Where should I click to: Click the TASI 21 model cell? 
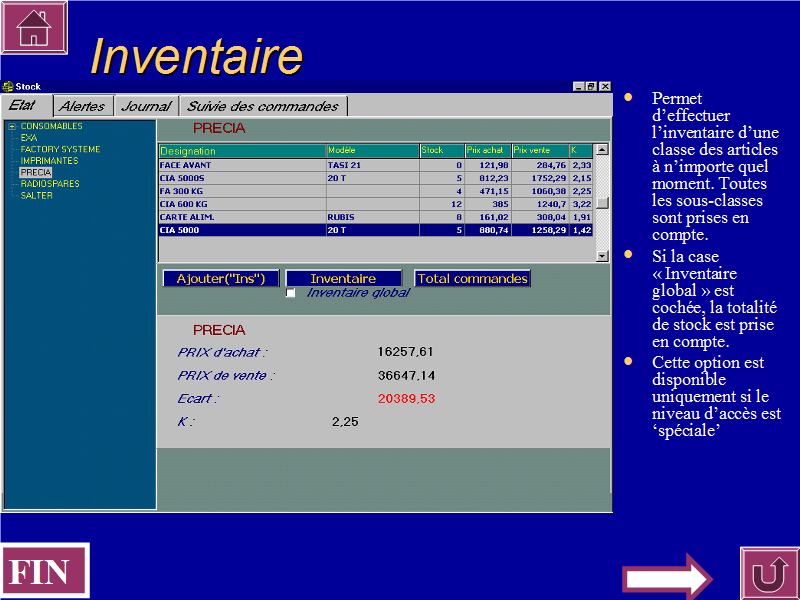click(372, 165)
